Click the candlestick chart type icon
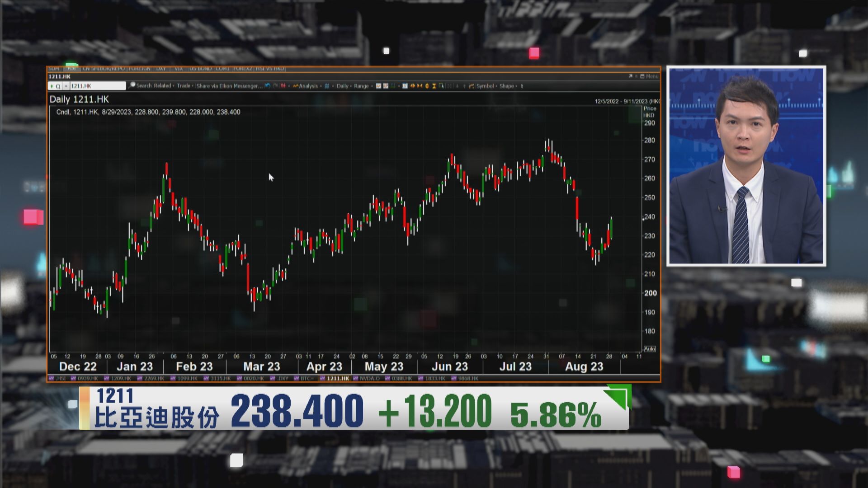This screenshot has width=868, height=488. [283, 86]
